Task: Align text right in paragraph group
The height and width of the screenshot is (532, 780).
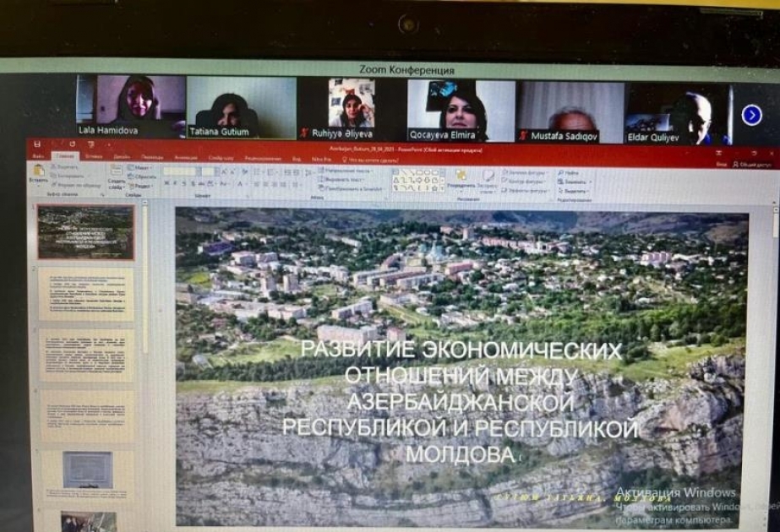Action: 275,184
